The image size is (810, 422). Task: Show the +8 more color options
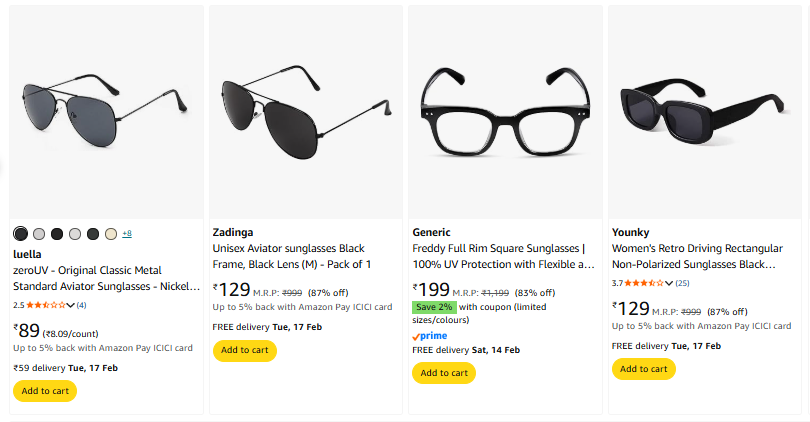(x=127, y=234)
